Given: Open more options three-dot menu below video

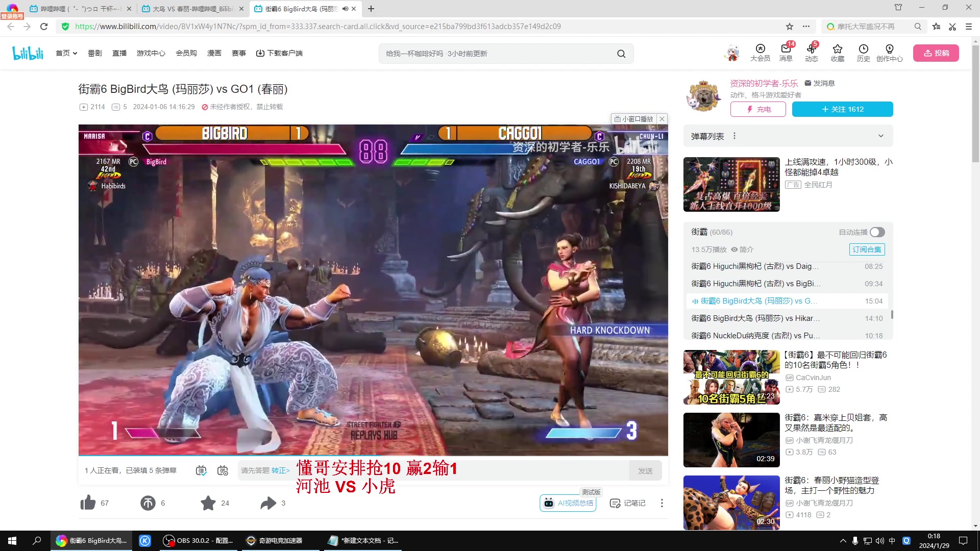Looking at the screenshot, I should tap(662, 503).
